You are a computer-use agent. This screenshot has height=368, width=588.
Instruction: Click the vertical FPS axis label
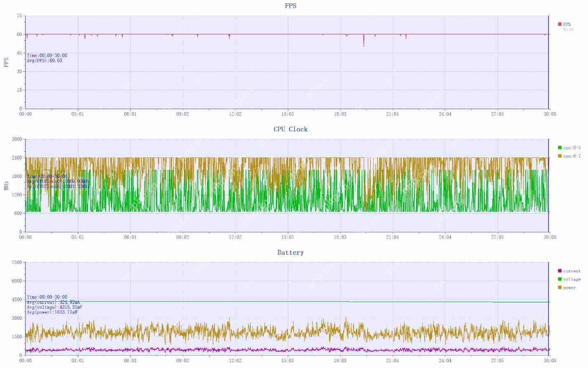6,62
